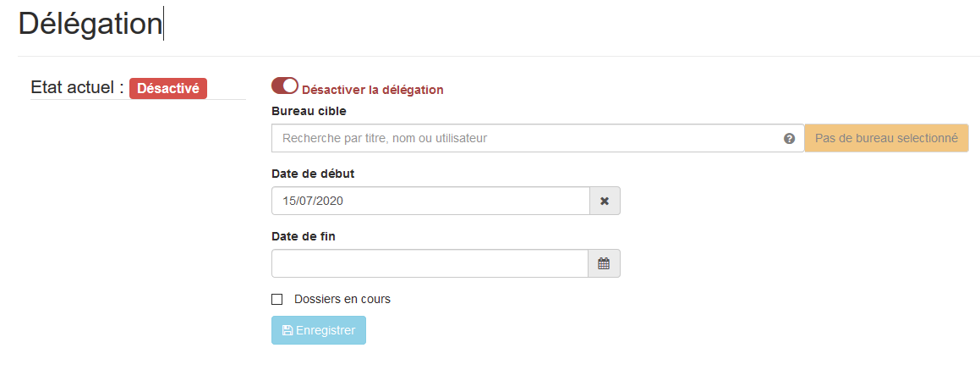The width and height of the screenshot is (980, 370).
Task: Check the Dossiers en cours checkbox
Action: pyautogui.click(x=277, y=299)
